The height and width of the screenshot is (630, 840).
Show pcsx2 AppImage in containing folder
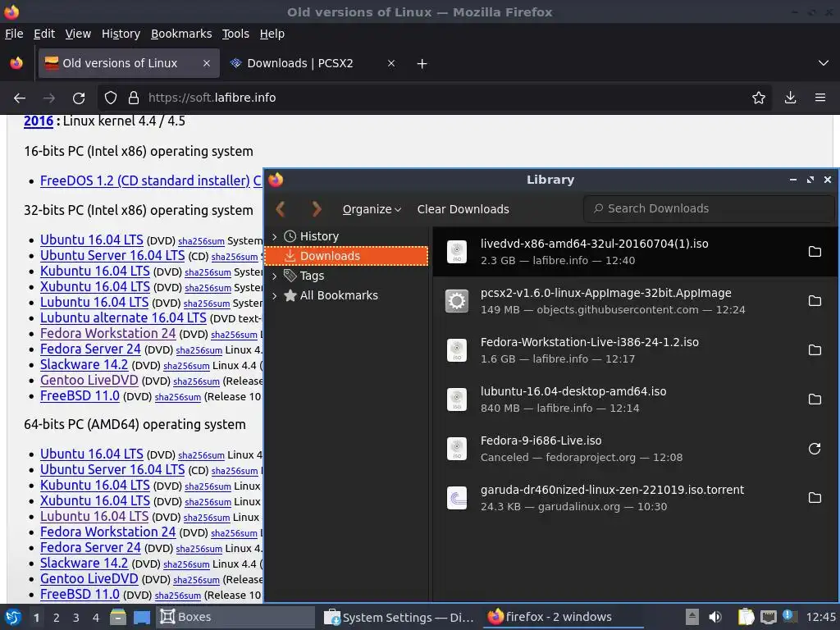point(815,301)
